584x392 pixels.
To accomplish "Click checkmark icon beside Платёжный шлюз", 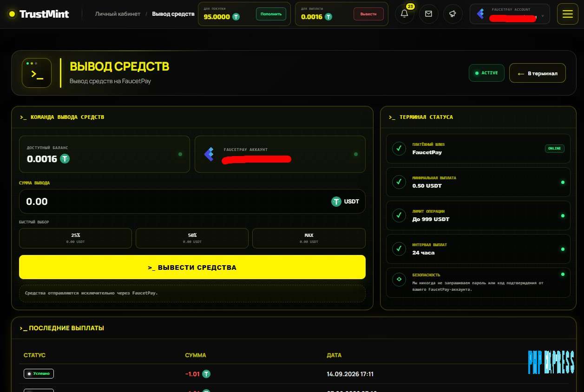I will coord(399,149).
